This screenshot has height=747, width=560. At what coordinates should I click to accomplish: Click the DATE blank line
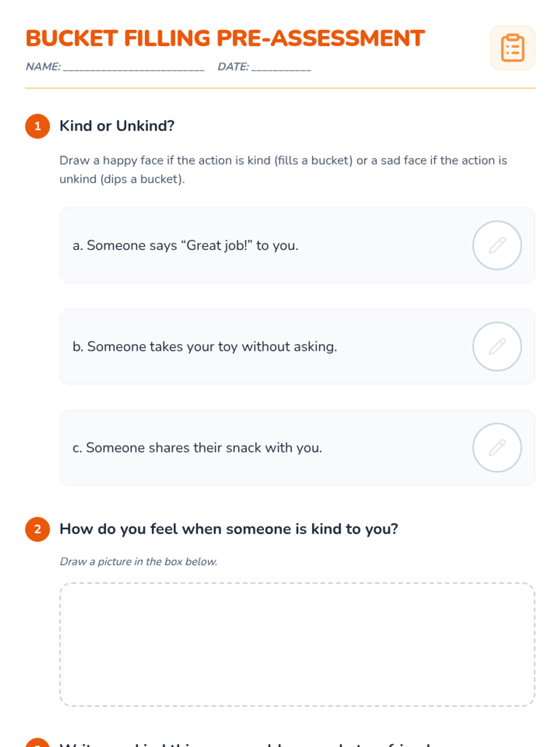(x=281, y=68)
